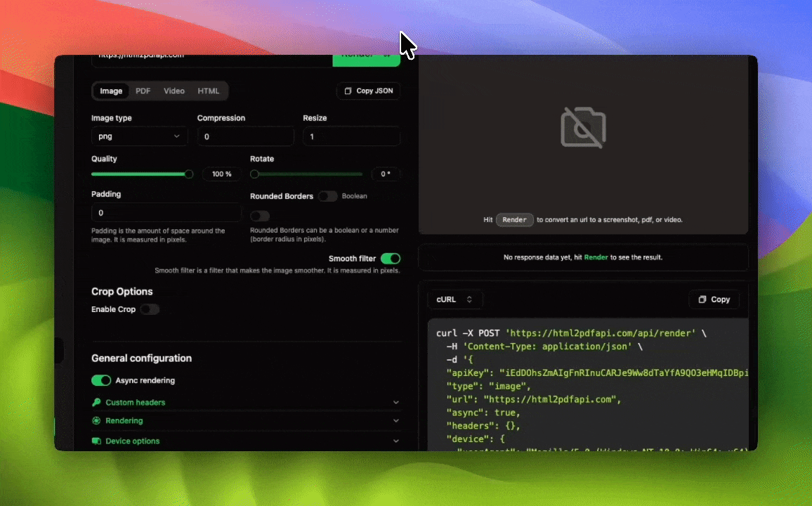Click the copy icon above the code block
812x506 pixels.
(702, 299)
